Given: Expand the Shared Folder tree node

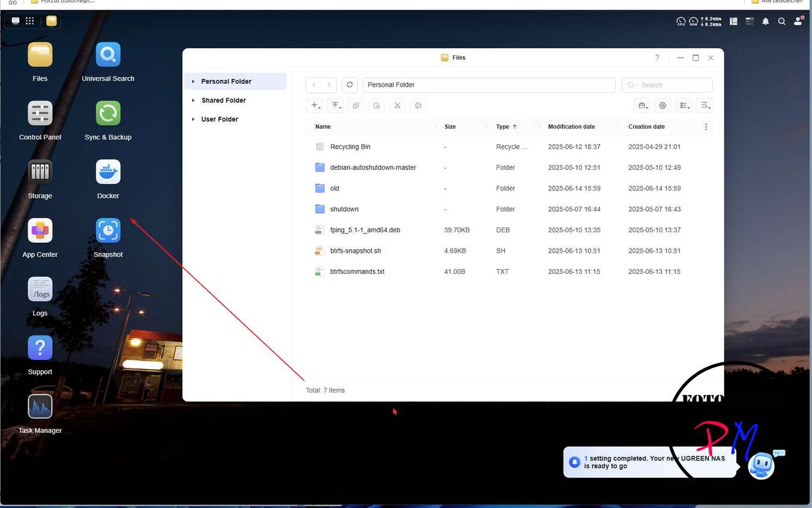Looking at the screenshot, I should (193, 101).
